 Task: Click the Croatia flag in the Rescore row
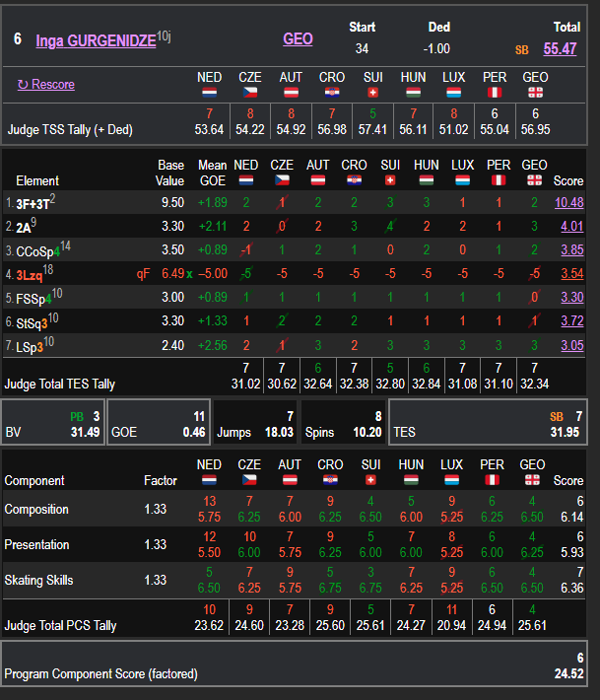click(x=332, y=93)
